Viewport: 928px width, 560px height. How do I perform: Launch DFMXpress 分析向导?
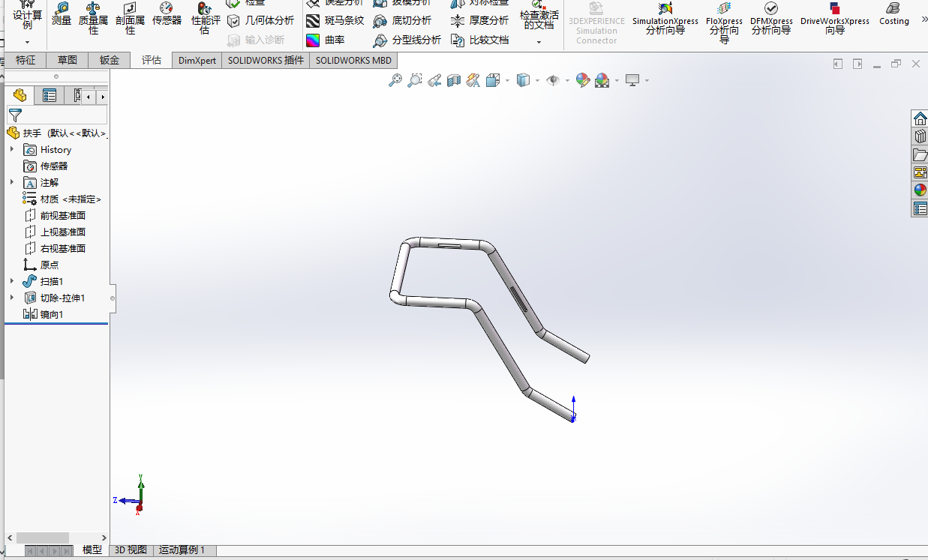point(771,19)
